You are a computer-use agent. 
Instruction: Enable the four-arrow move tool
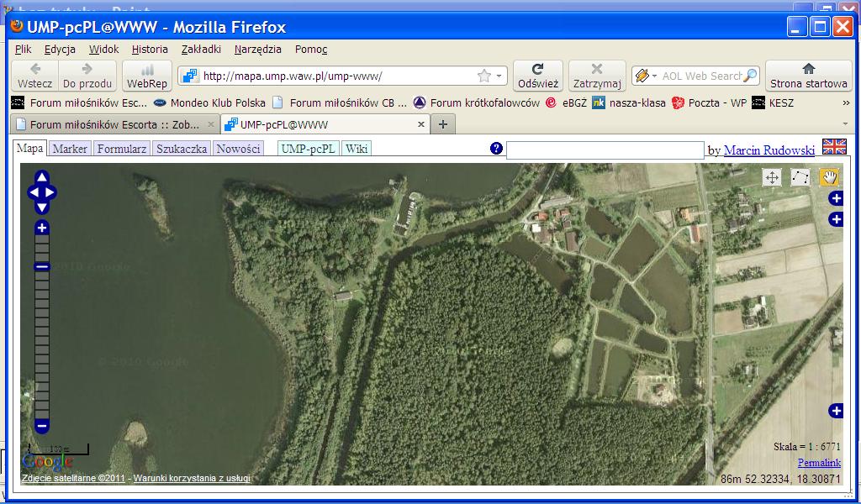pyautogui.click(x=772, y=177)
